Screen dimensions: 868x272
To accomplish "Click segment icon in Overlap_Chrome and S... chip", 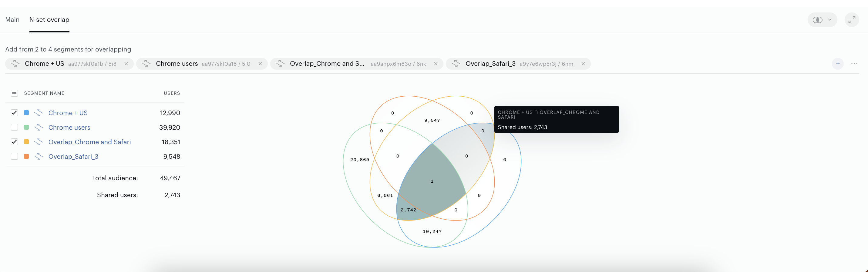I will tap(280, 63).
